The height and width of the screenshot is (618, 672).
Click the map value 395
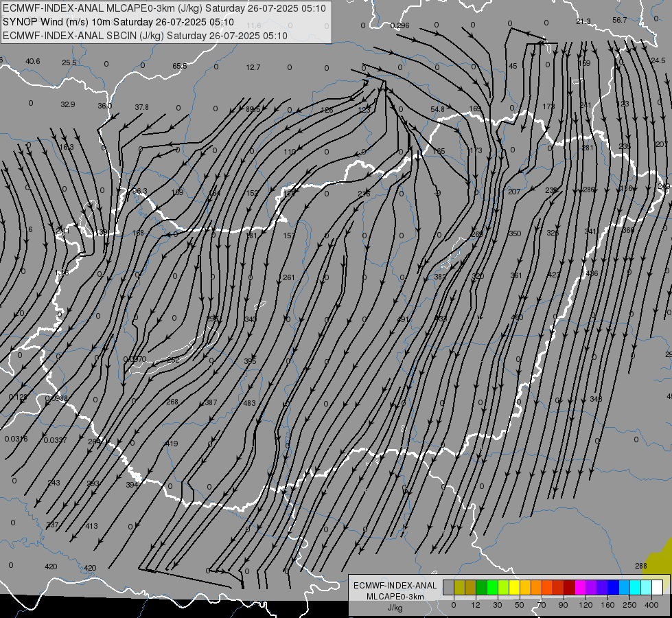[x=250, y=362]
